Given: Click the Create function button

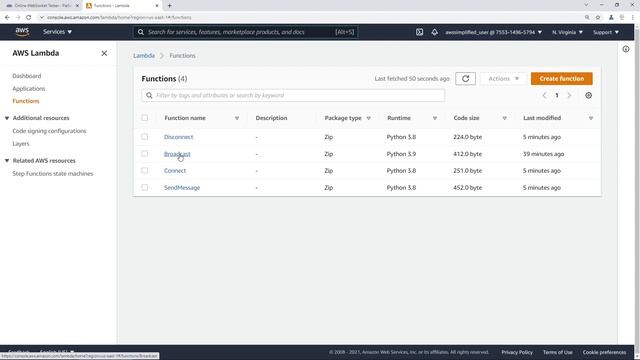Looking at the screenshot, I should [562, 78].
